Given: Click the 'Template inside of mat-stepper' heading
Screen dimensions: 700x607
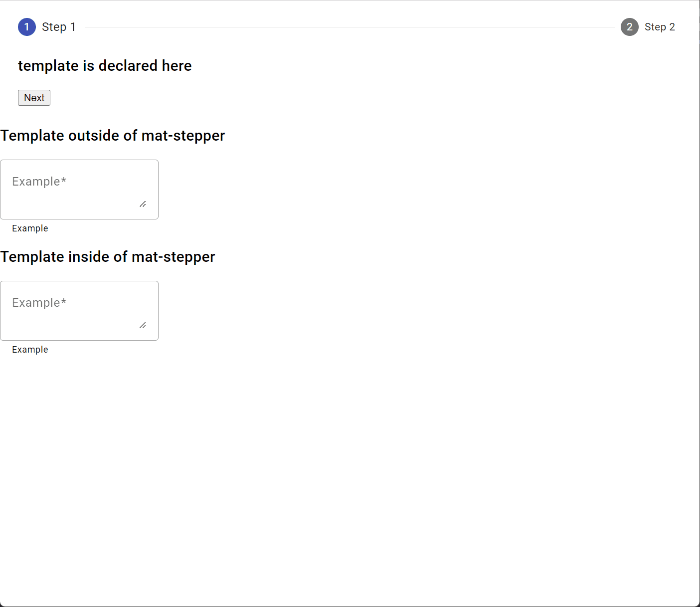Looking at the screenshot, I should coord(108,256).
